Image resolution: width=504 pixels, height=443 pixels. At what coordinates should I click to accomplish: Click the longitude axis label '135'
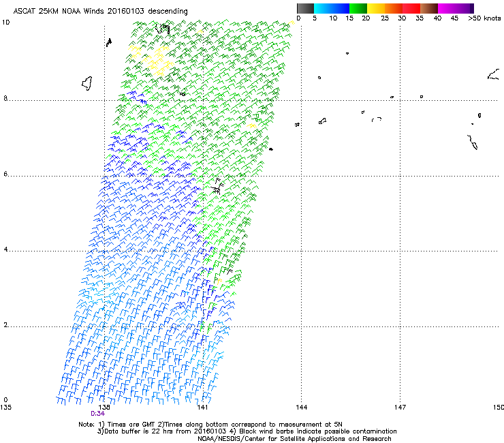(x=5, y=408)
